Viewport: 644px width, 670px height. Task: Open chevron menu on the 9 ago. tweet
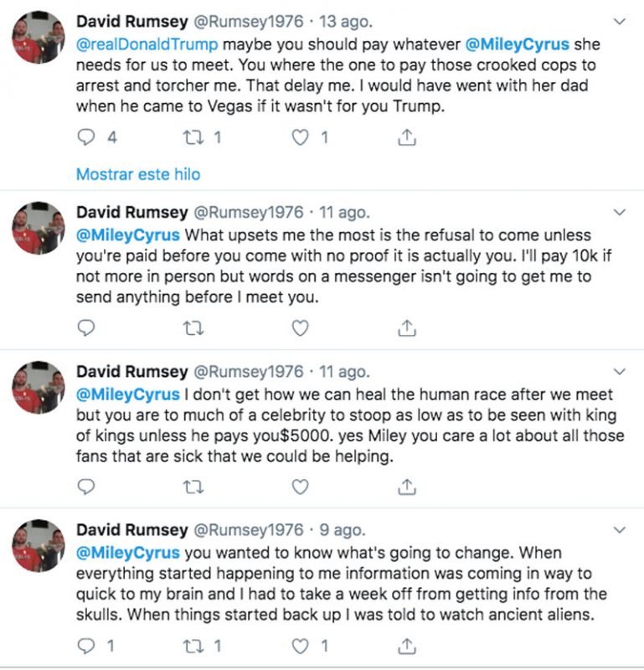(x=620, y=530)
